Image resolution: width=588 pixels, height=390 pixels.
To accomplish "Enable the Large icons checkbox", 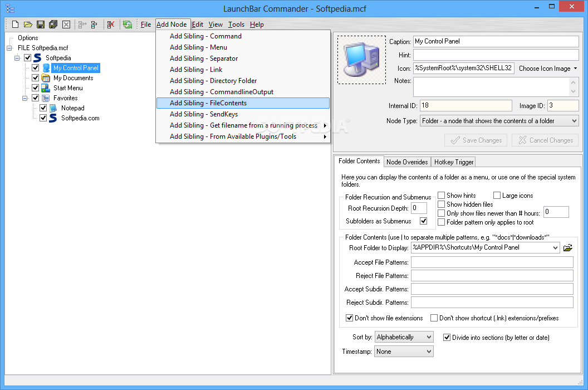I will point(497,195).
